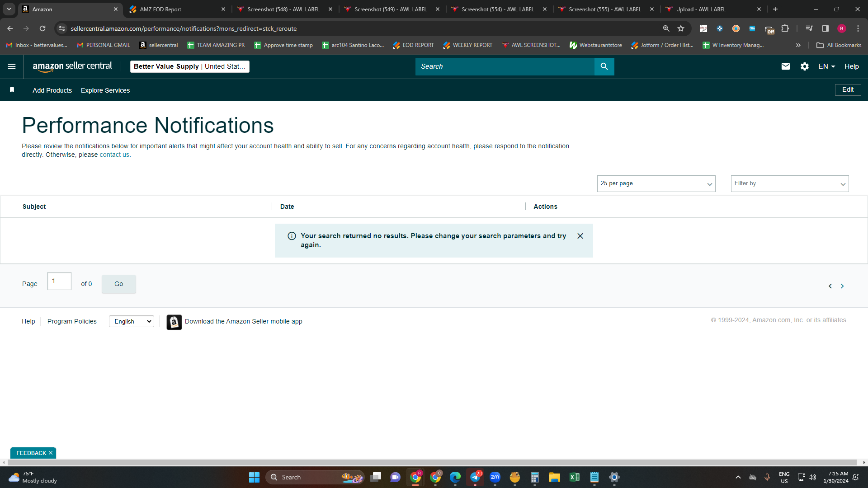868x488 pixels.
Task: Click the Amazon Seller app icon
Action: [174, 322]
